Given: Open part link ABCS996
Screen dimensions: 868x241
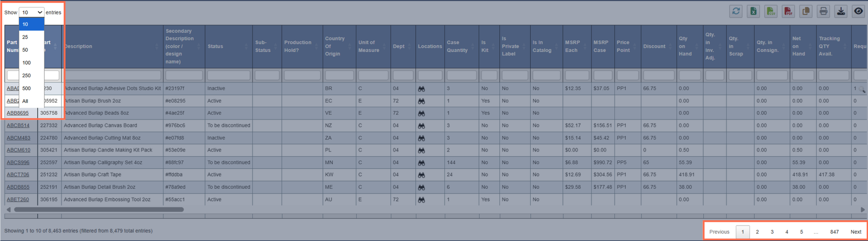Looking at the screenshot, I should (18, 162).
